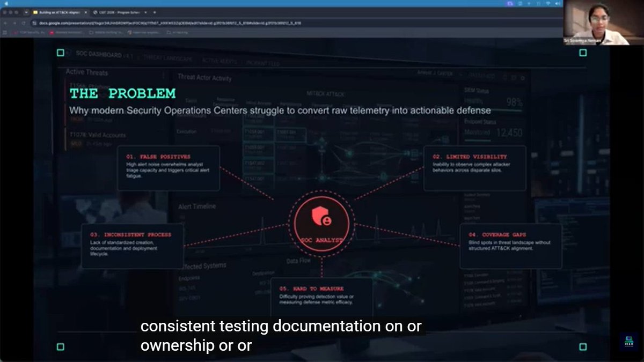Screen dimensions: 644x362
Task: Switch to the 'CSIT 2026 - Program Schedule' tab
Action: click(119, 12)
